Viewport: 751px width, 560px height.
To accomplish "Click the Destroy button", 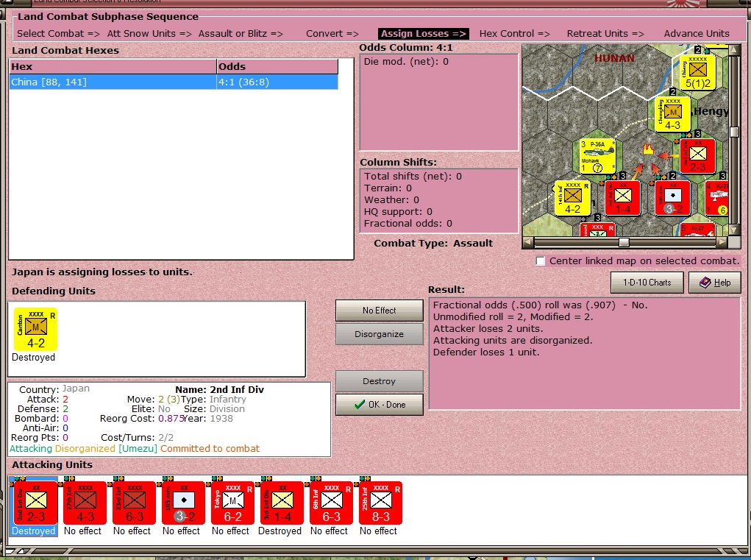I will coord(380,381).
